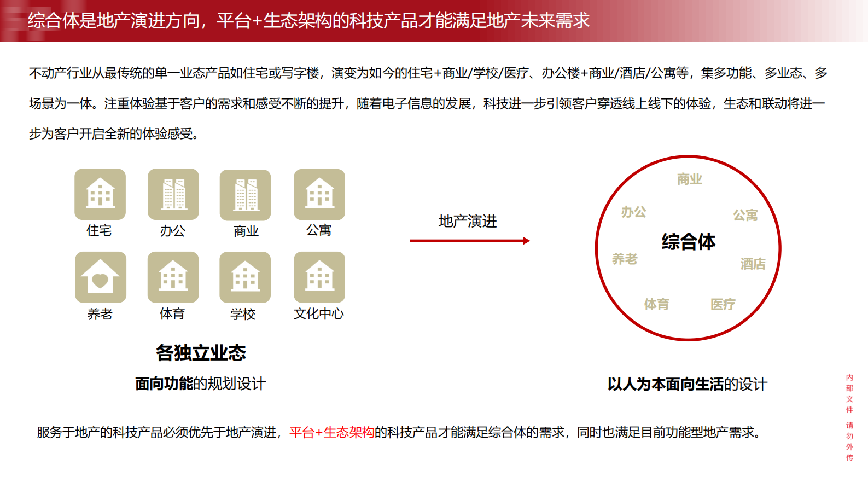Select the 体育 label under the icon
The width and height of the screenshot is (868, 488).
[172, 313]
